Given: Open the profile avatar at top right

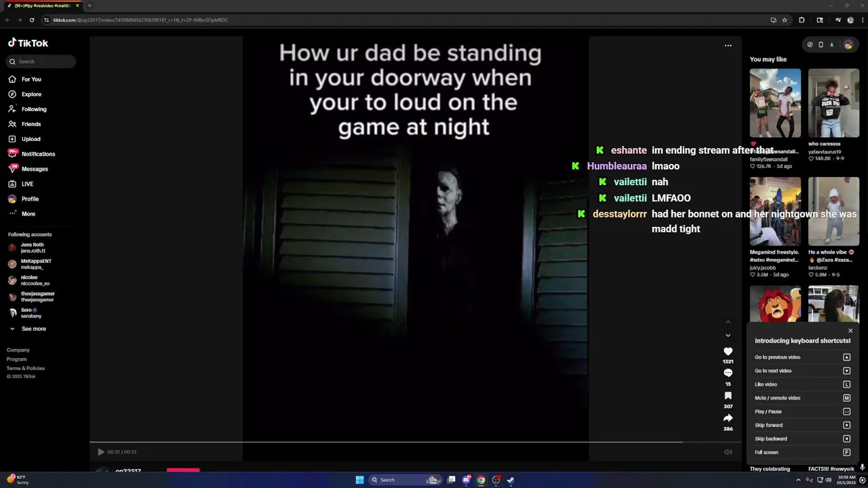Looking at the screenshot, I should coord(848,45).
